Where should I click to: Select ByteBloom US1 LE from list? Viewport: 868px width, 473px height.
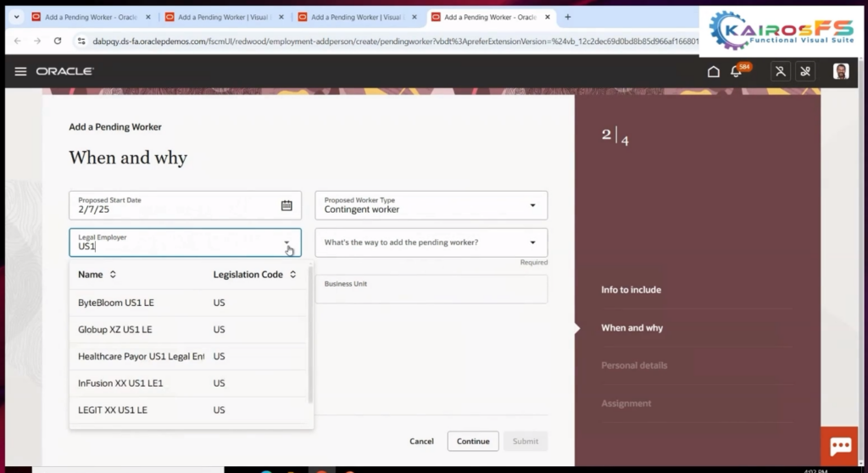pos(116,303)
